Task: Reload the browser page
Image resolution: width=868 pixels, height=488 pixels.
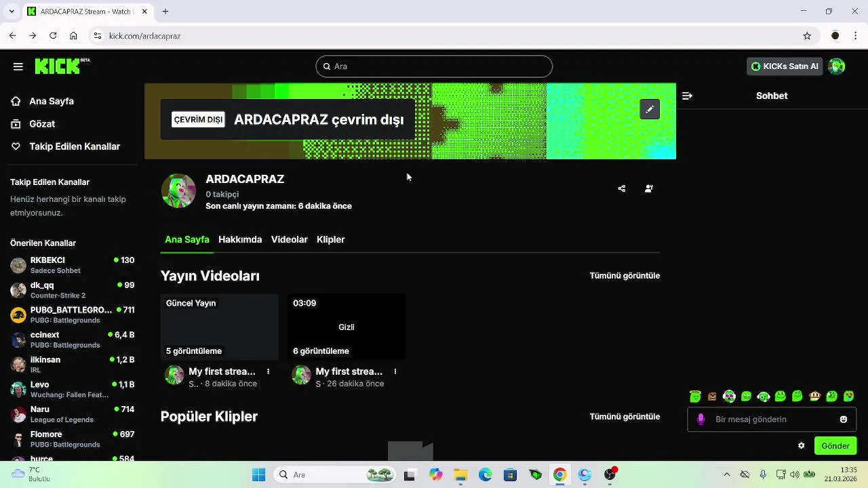Action: [x=52, y=36]
